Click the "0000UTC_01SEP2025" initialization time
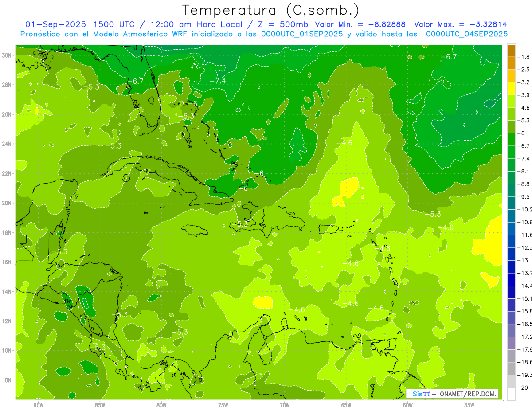This screenshot has width=532, height=411. click(x=301, y=34)
